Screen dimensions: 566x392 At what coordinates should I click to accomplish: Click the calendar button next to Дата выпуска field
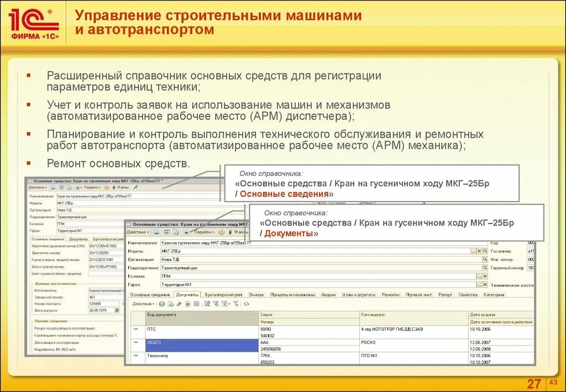tap(117, 310)
